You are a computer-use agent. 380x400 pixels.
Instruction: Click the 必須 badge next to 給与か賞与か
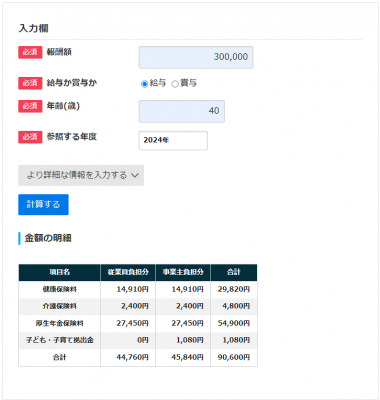30,83
